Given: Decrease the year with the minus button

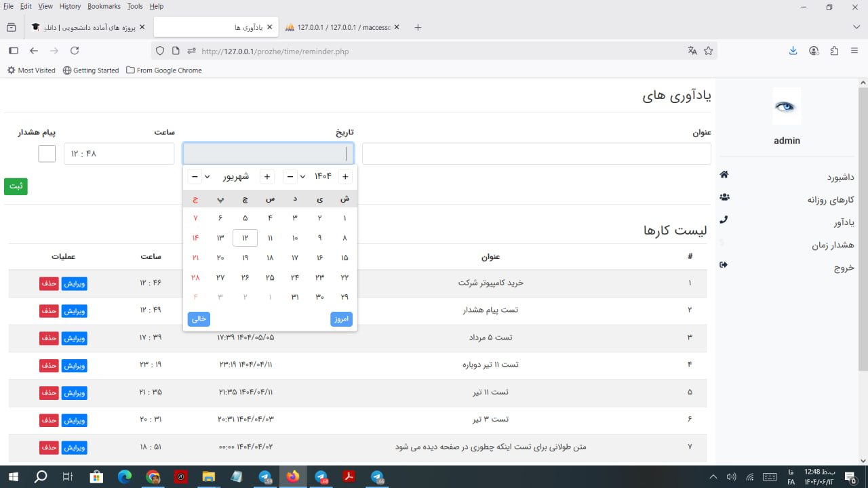Looking at the screenshot, I should (290, 177).
